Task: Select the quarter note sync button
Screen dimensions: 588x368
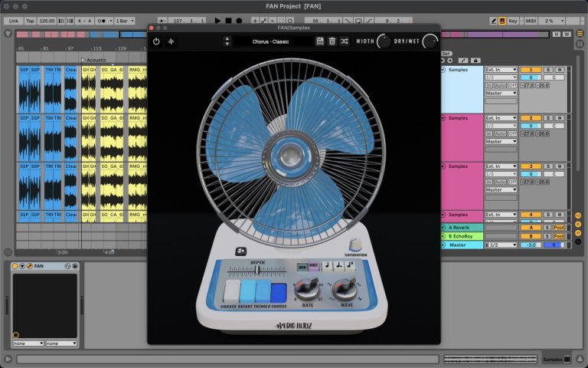Action: [x=327, y=266]
